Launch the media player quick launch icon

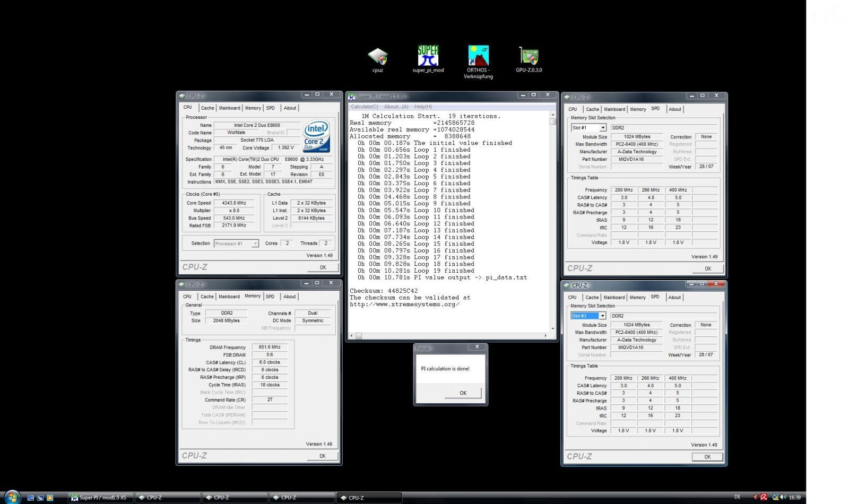(50, 498)
